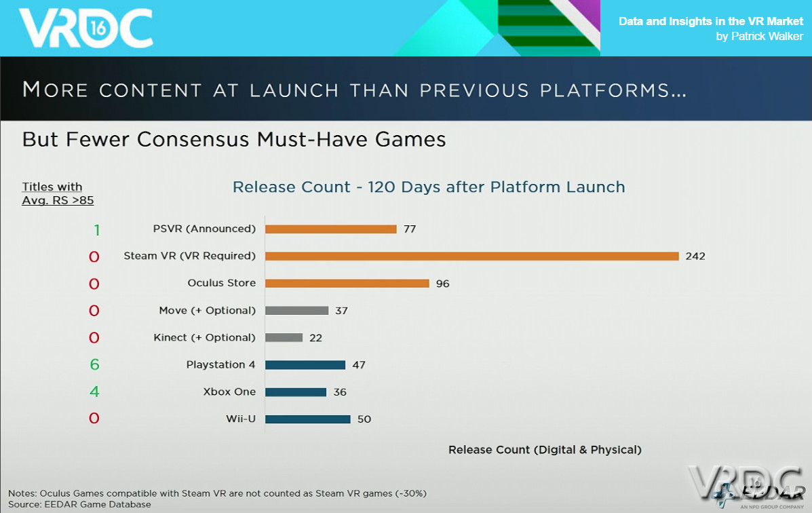Click the red 0 beside Steam VR

pos(94,256)
